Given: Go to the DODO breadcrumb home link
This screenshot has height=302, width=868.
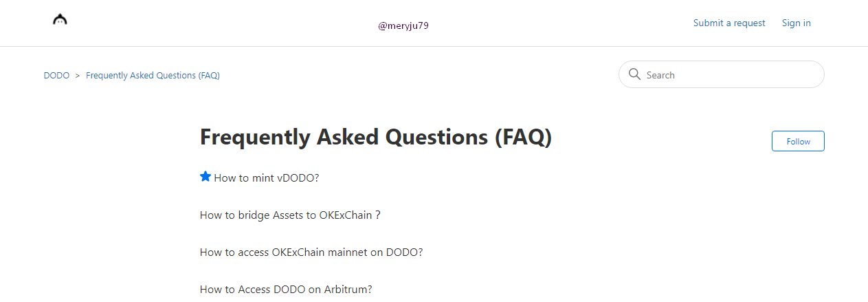Looking at the screenshot, I should pyautogui.click(x=56, y=75).
